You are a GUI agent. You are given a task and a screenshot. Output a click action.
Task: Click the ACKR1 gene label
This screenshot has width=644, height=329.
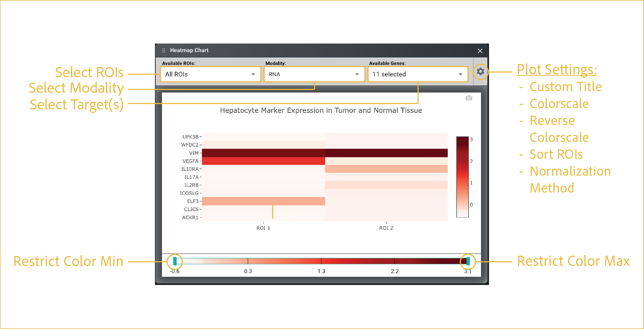point(190,218)
